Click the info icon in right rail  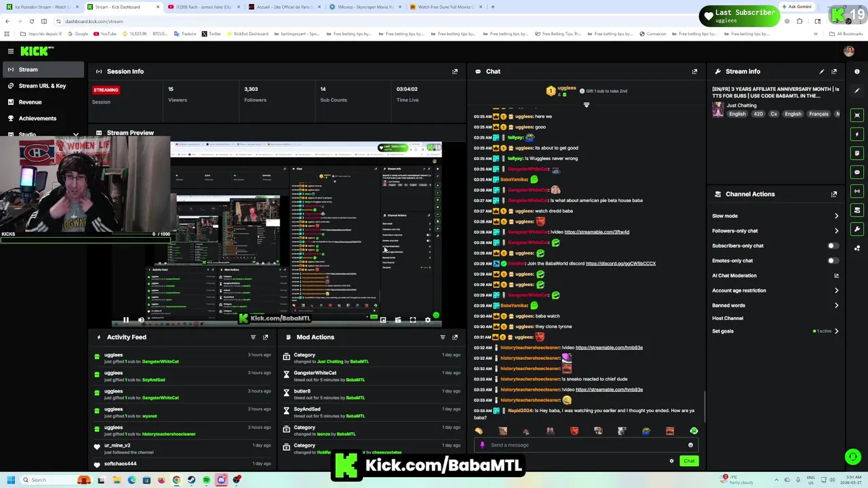click(x=857, y=71)
